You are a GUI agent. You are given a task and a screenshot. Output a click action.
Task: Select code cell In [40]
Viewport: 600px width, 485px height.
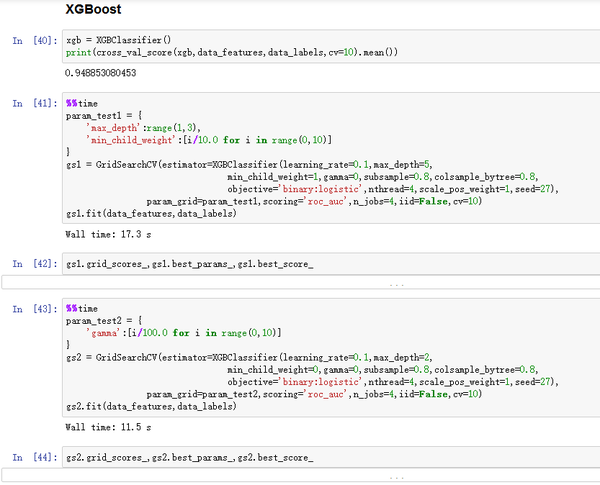331,46
